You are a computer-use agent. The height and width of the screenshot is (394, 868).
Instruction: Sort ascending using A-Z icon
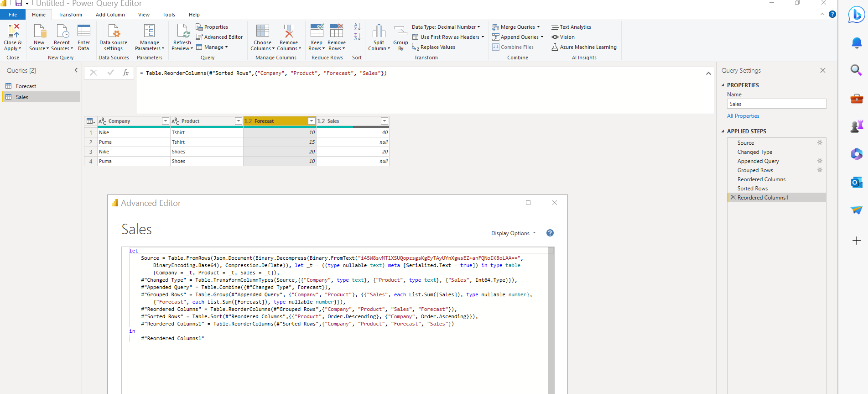(x=357, y=27)
